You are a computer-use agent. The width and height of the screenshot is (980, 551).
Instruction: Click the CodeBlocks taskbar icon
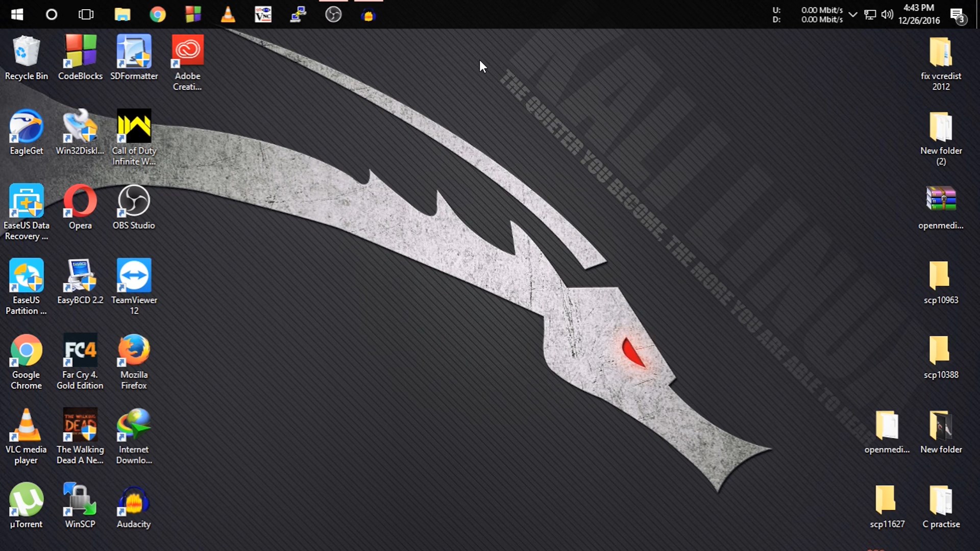[x=193, y=14]
